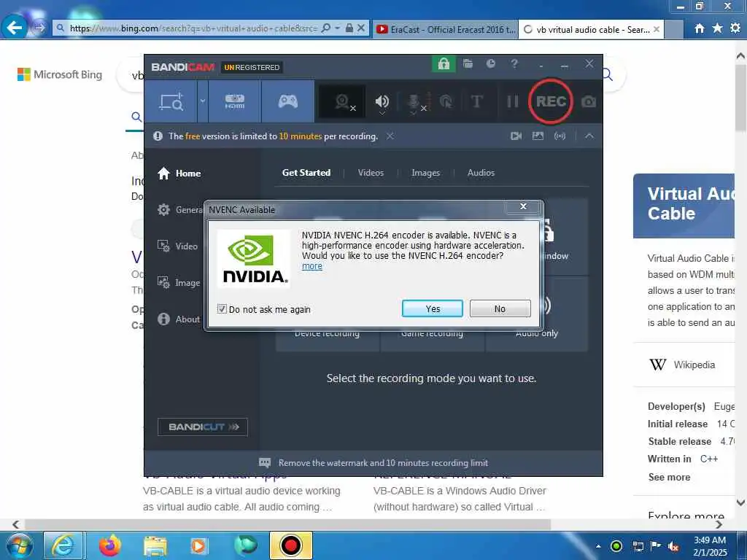This screenshot has height=560, width=747.
Task: Click the audio signal icon in info bar
Action: tap(560, 136)
